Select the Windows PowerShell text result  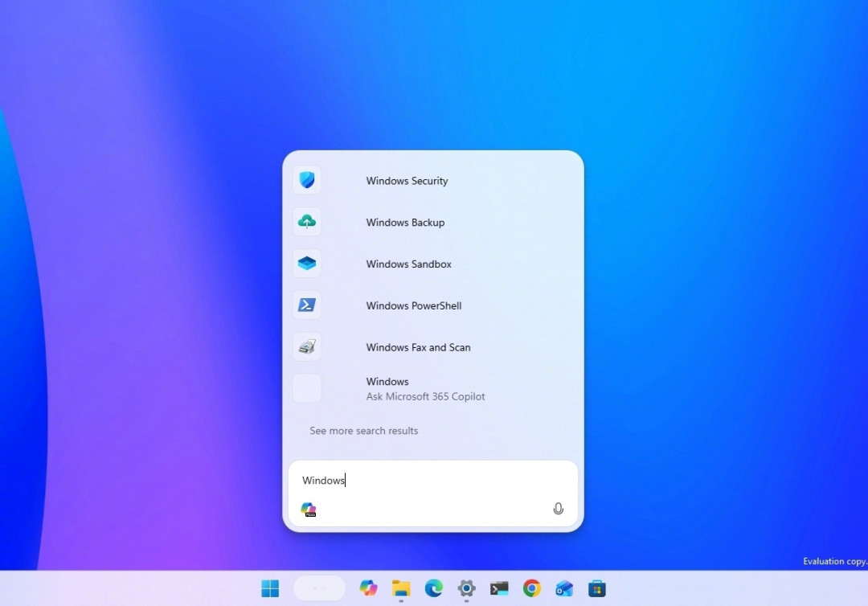coord(414,305)
